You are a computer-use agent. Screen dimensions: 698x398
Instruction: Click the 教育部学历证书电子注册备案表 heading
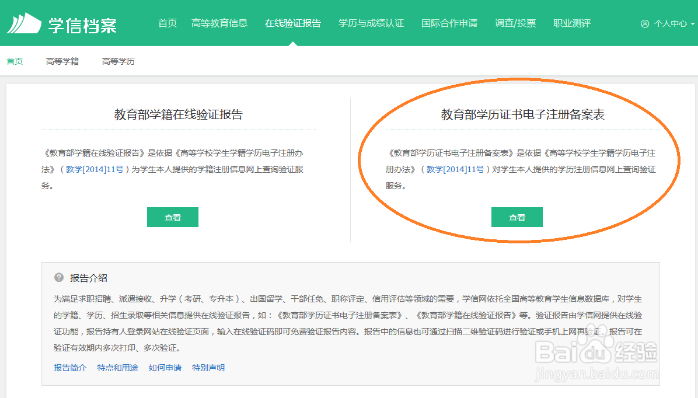[x=523, y=114]
